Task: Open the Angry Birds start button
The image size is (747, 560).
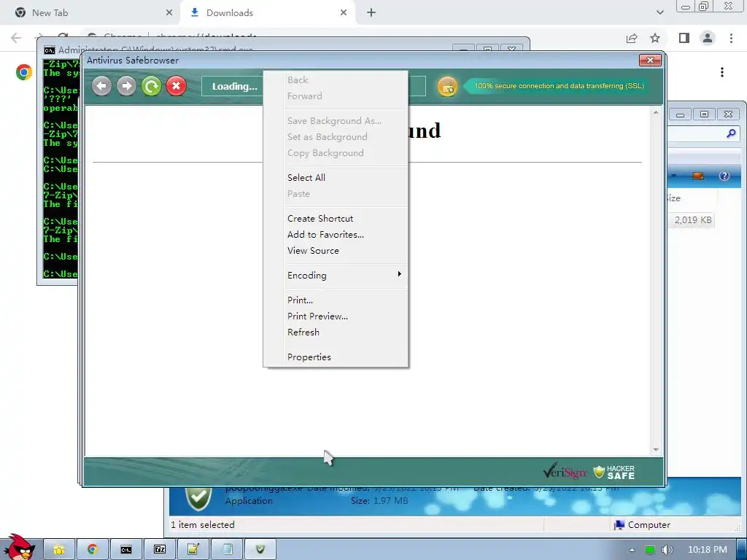Action: (x=18, y=547)
